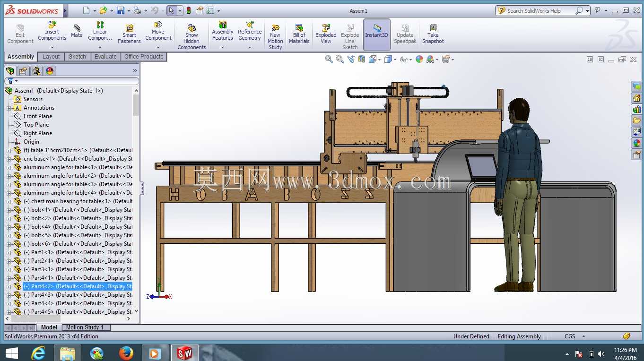Expand the Part1<1> tree node
644x361 pixels.
click(9, 252)
